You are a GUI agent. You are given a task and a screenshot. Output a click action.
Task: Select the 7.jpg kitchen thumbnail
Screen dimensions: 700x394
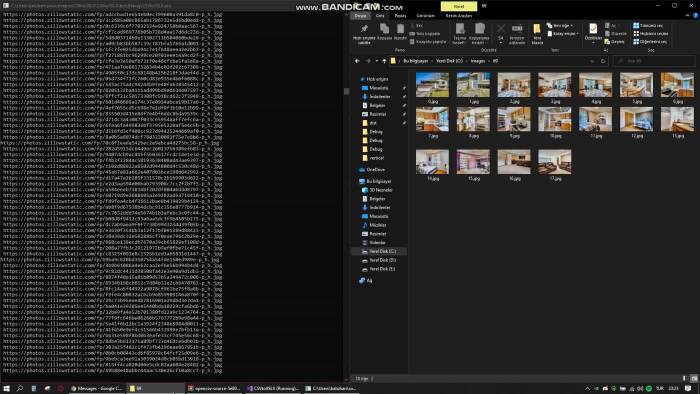click(432, 119)
